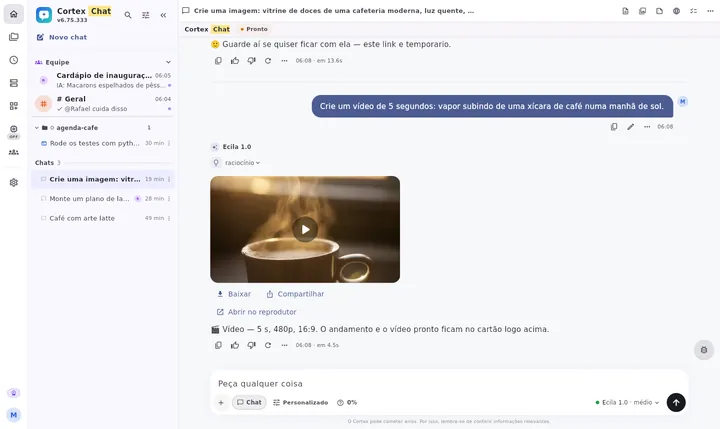
Task: Open the M user avatar at bottom left
Action: pos(14,415)
